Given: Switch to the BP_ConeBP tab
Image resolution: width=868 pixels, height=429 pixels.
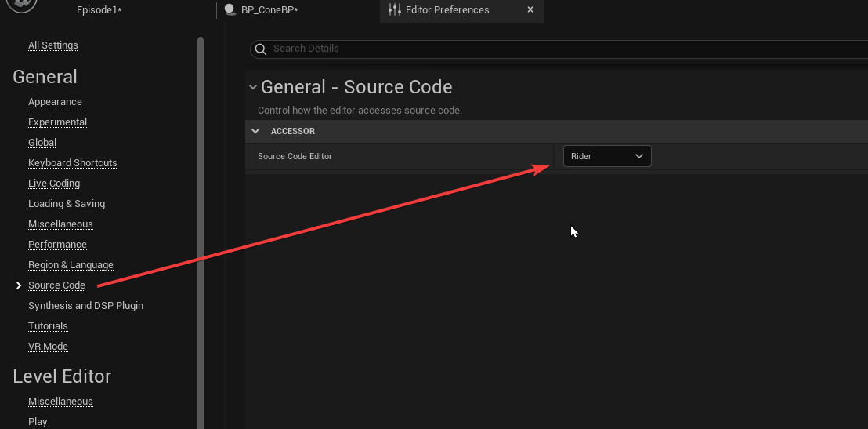Looking at the screenshot, I should click(269, 10).
